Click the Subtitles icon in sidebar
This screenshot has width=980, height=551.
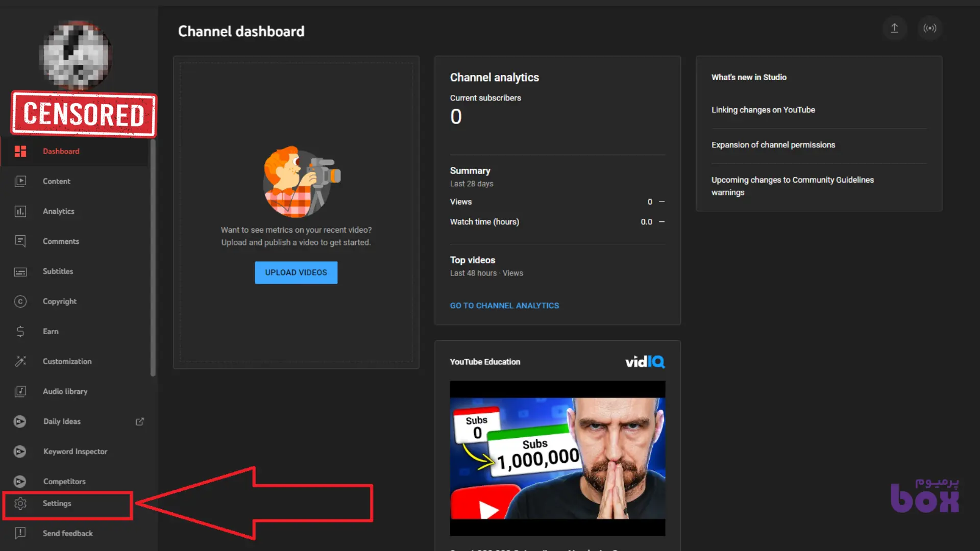(x=20, y=271)
